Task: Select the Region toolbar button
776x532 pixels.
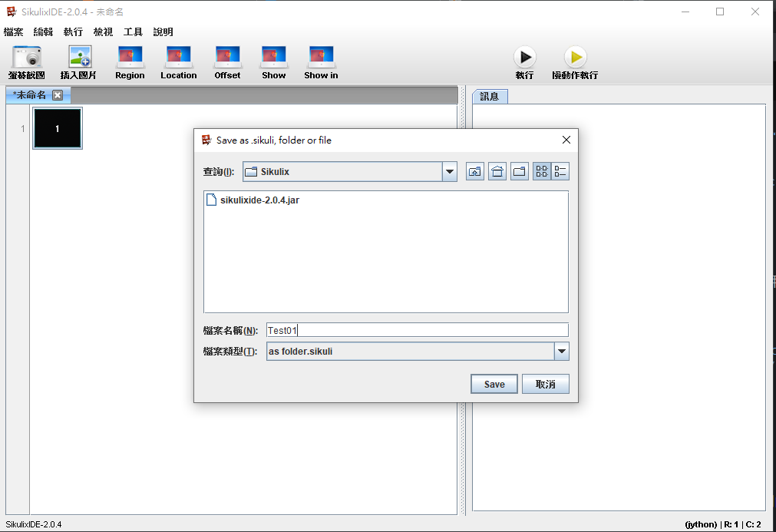Action: 130,62
